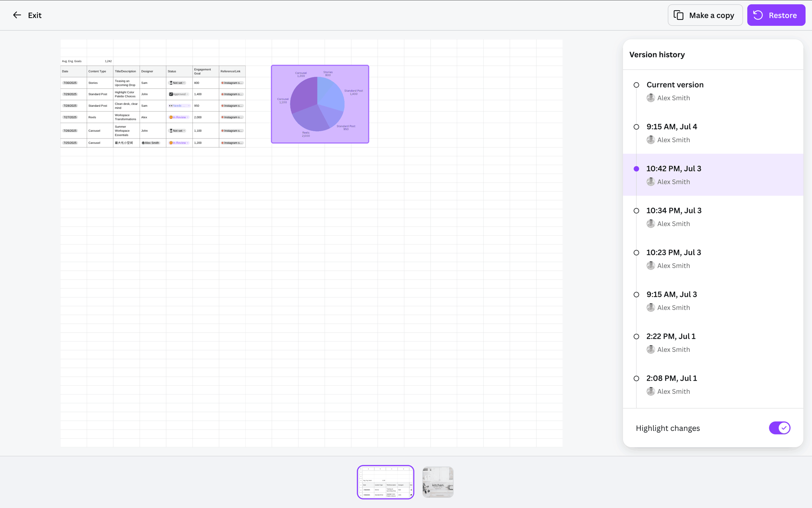Click the back arrow next to Exit

(x=17, y=15)
